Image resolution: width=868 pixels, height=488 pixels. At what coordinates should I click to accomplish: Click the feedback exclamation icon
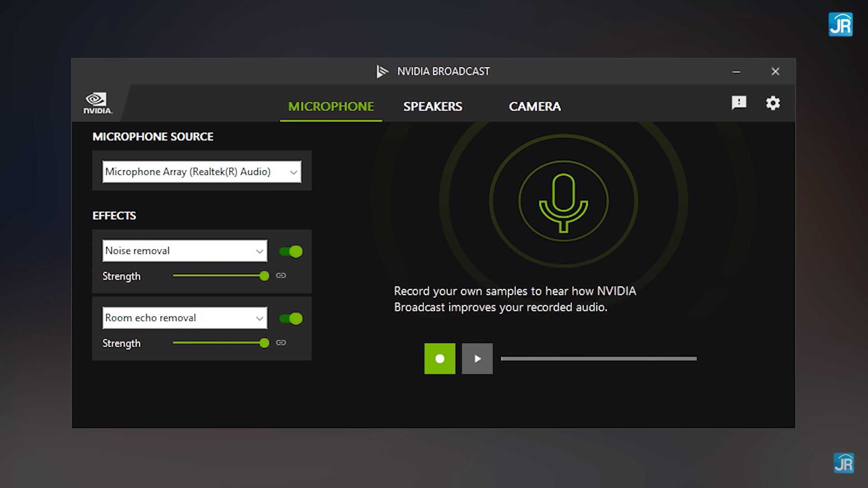click(x=739, y=103)
